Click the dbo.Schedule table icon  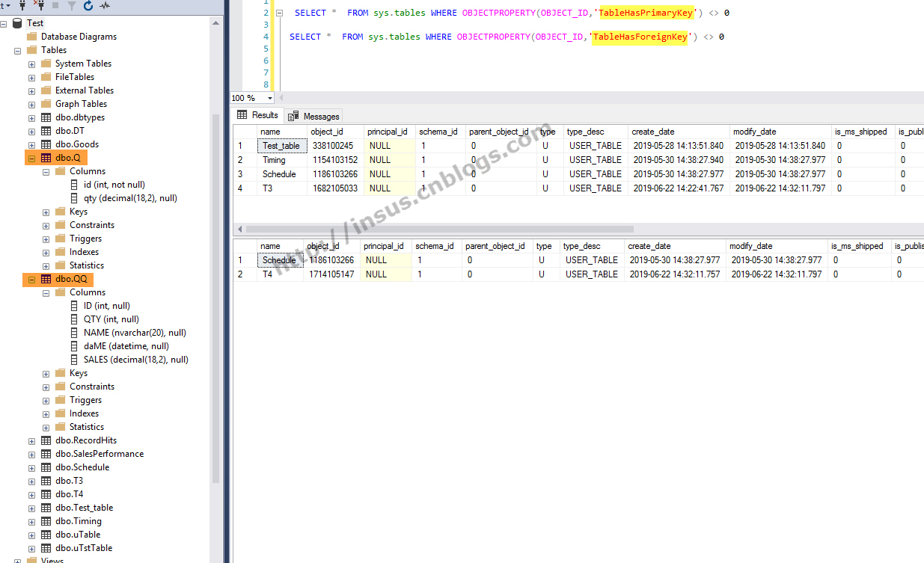pyautogui.click(x=46, y=467)
